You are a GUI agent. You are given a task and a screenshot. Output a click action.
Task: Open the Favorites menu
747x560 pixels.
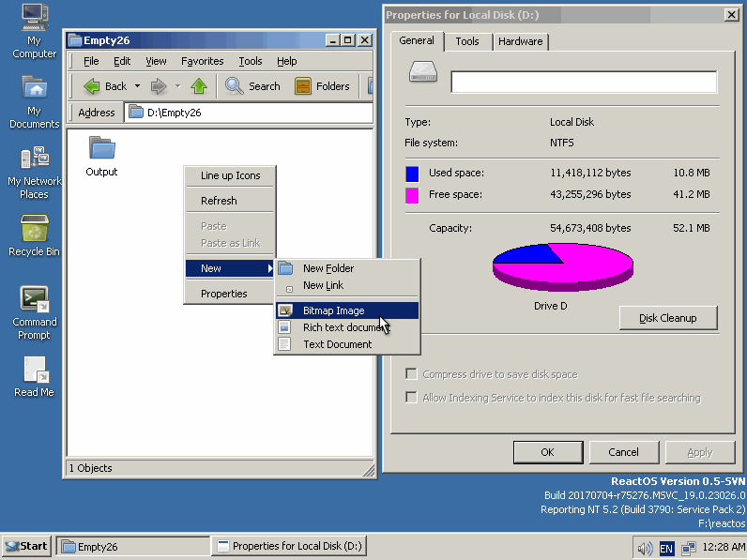point(203,61)
